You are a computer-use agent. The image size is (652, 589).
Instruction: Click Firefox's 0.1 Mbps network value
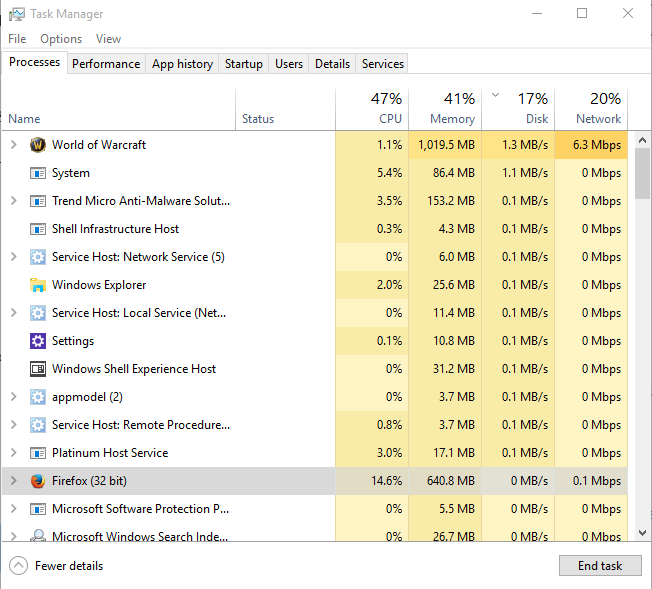click(591, 481)
